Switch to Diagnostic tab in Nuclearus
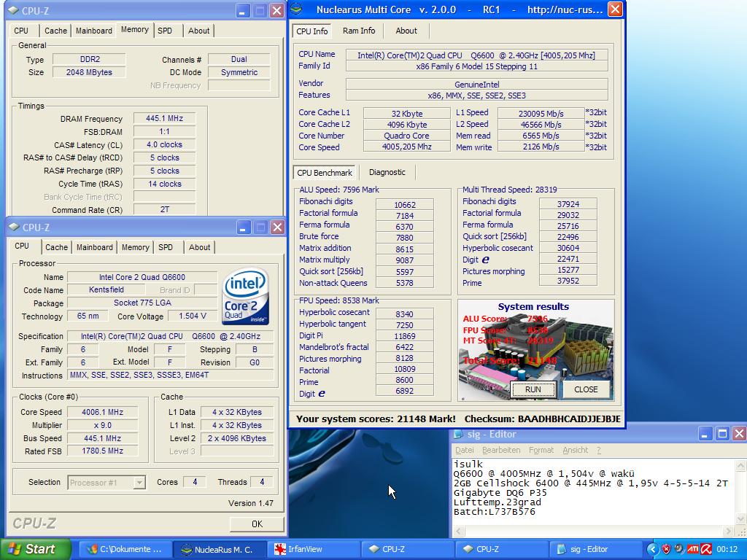The height and width of the screenshot is (560, 747). 387,172
